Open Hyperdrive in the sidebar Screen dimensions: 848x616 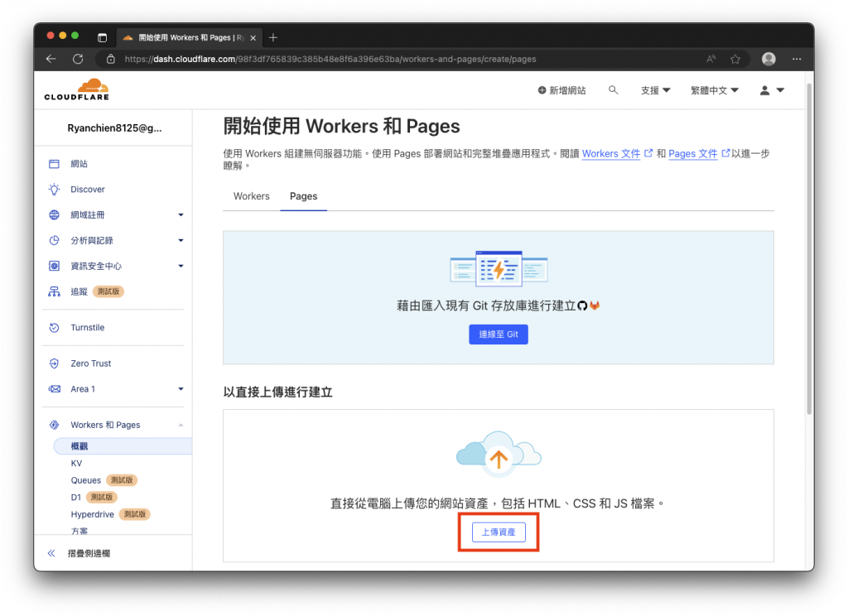pyautogui.click(x=93, y=514)
